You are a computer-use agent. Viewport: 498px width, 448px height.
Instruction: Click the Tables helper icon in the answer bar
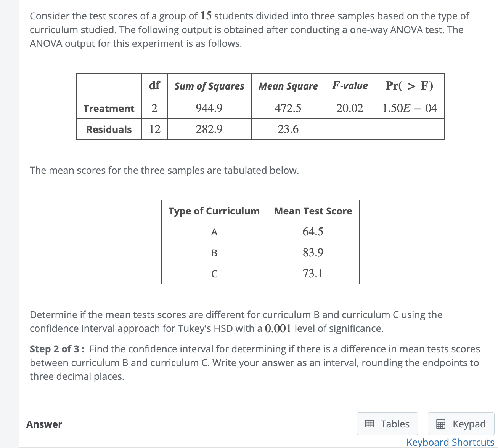point(369,424)
